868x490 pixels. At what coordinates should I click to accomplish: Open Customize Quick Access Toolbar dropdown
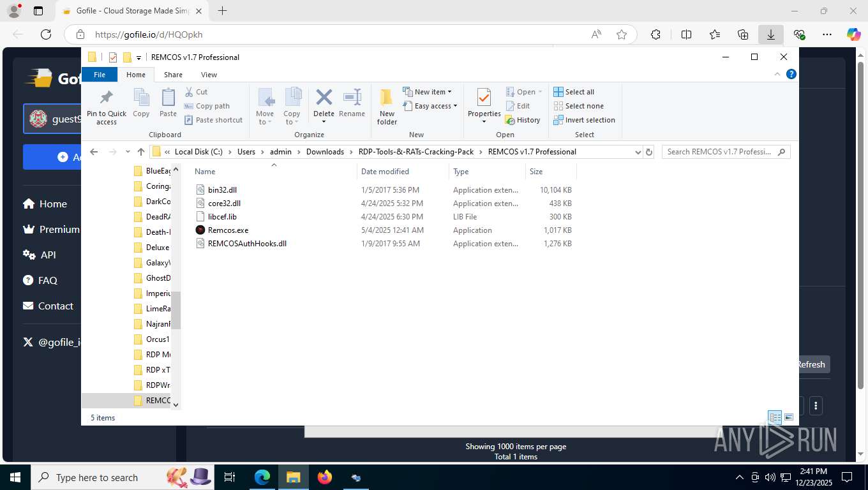(138, 57)
